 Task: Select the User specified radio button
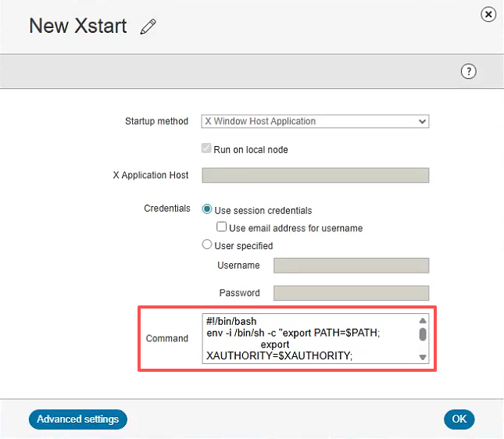pyautogui.click(x=207, y=245)
